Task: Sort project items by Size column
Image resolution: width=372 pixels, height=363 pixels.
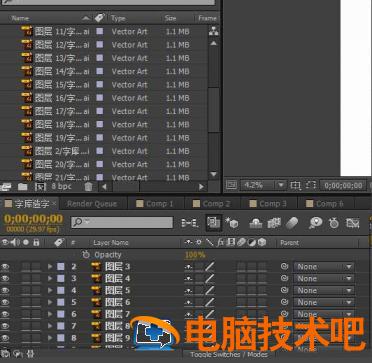Action: [x=170, y=18]
